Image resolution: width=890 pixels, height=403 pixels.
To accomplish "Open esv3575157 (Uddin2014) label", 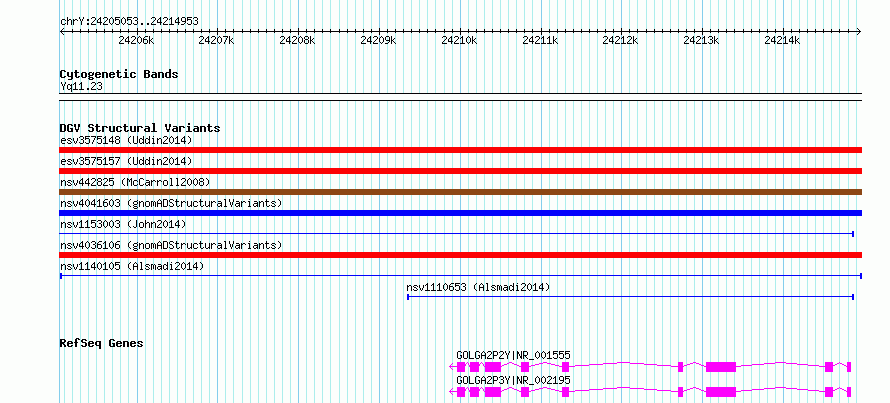I will pos(126,161).
